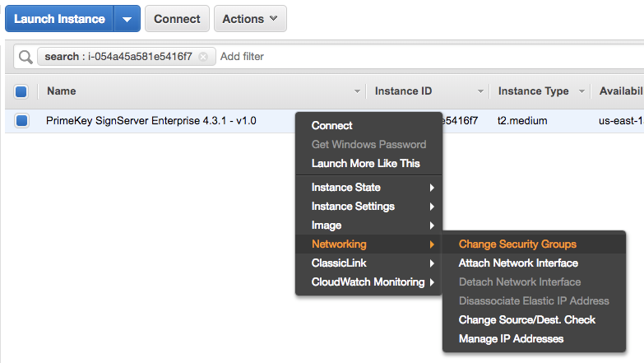Remove the search filter tag
The image size is (644, 363).
click(x=203, y=57)
